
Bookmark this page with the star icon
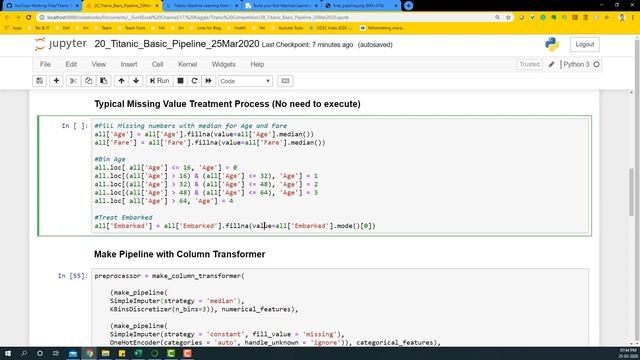508,18
